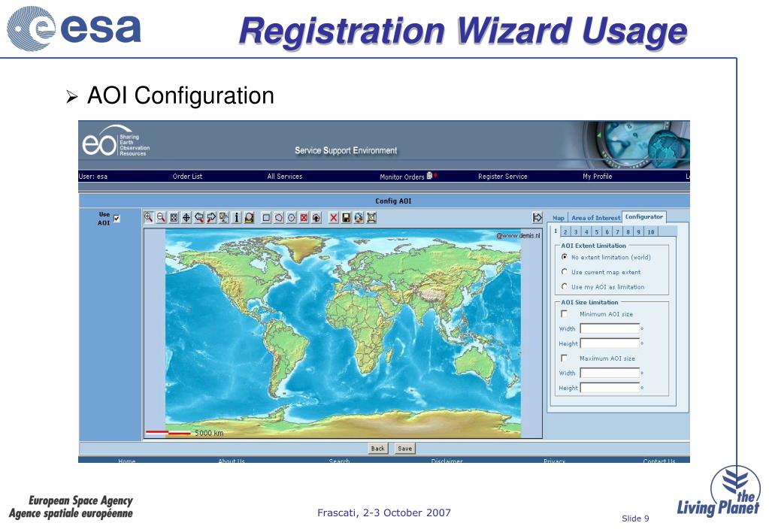Click the maximum AOI Height field

610,388
